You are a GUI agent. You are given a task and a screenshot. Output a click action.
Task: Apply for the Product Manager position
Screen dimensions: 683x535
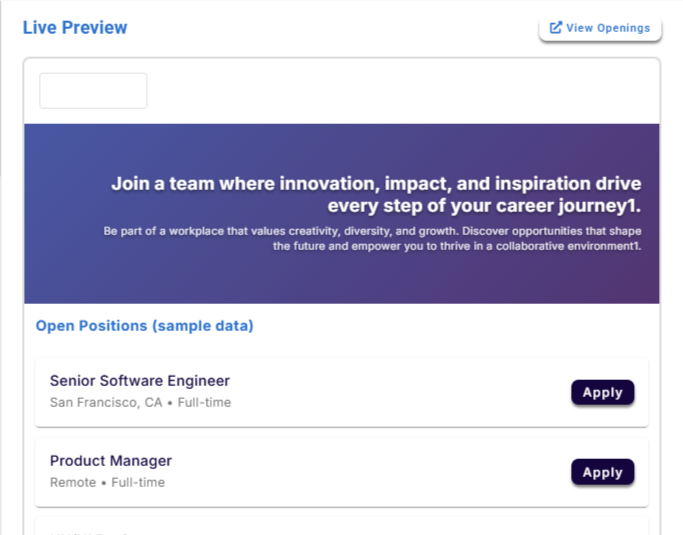point(602,473)
